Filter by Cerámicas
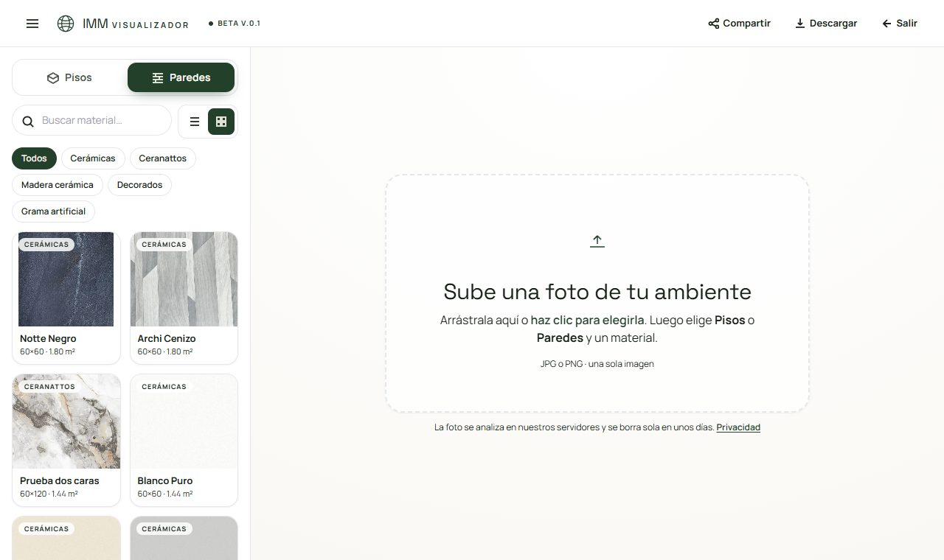Image resolution: width=944 pixels, height=560 pixels. point(93,158)
